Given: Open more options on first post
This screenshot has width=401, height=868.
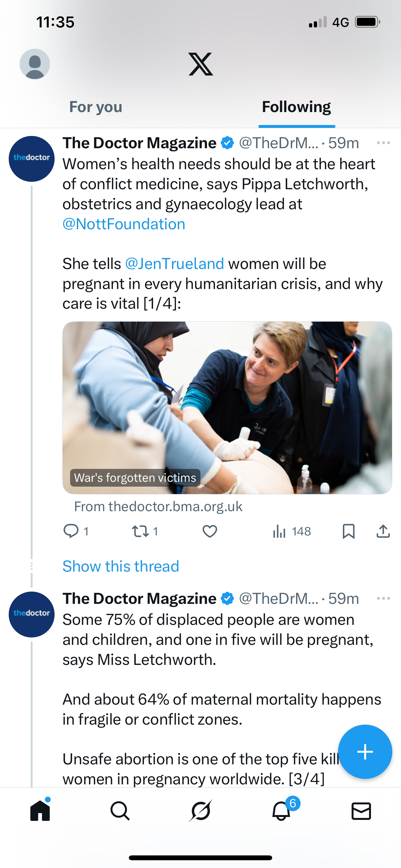Looking at the screenshot, I should click(383, 143).
